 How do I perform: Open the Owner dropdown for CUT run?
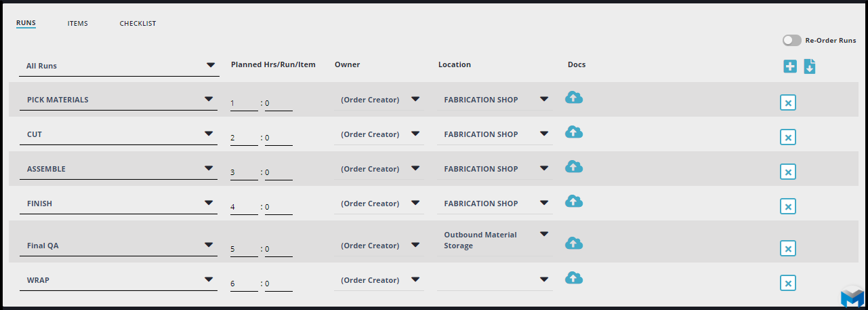(x=415, y=134)
